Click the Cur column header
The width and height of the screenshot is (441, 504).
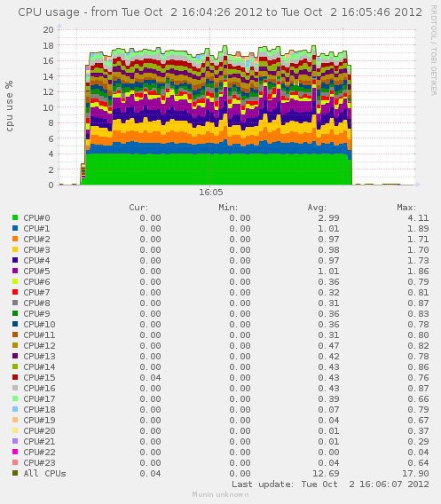coord(138,208)
